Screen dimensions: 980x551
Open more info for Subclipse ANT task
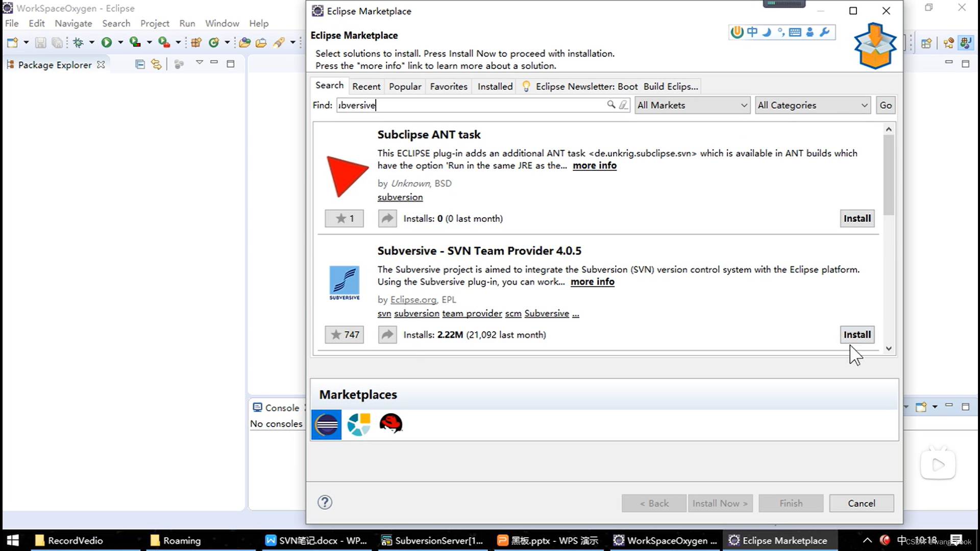(x=594, y=165)
